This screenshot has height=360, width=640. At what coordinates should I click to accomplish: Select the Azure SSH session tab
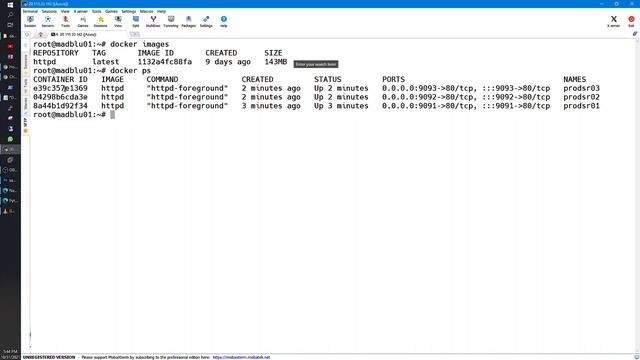coord(87,35)
